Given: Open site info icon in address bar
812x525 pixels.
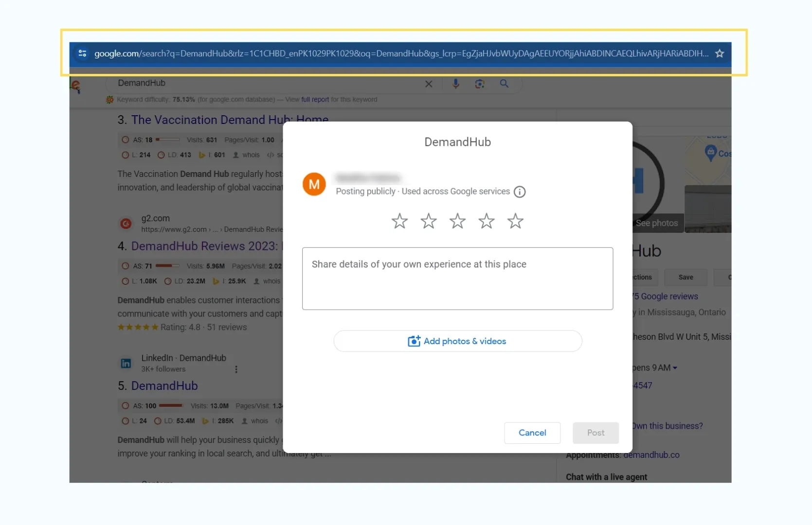Looking at the screenshot, I should pyautogui.click(x=82, y=53).
